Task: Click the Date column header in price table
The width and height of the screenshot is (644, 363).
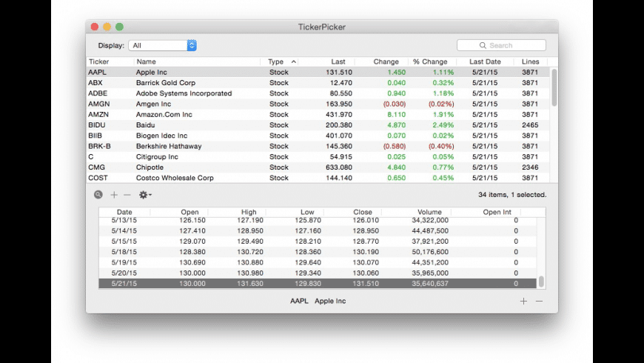Action: (124, 212)
